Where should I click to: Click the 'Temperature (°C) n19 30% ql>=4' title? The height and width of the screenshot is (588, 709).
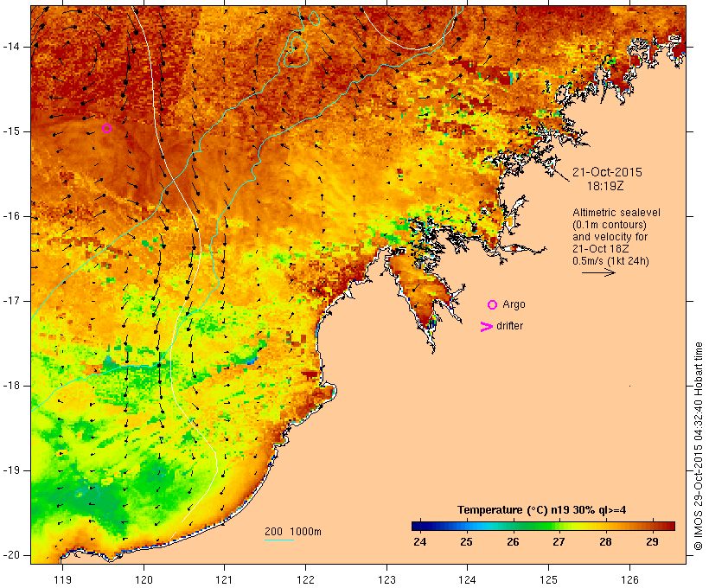[x=542, y=510]
